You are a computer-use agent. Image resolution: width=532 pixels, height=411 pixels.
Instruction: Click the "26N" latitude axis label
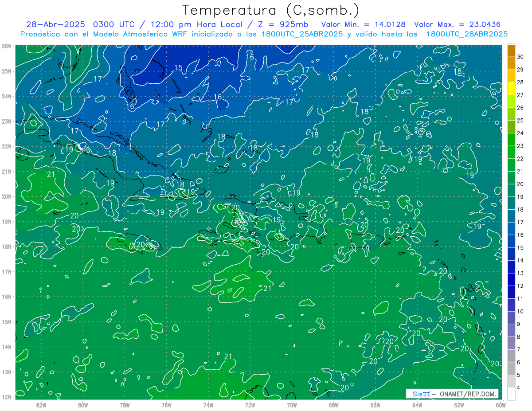(x=7, y=46)
